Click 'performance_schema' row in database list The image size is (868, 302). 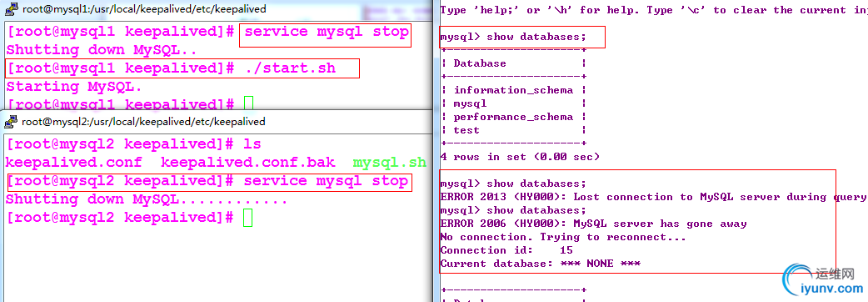[513, 117]
